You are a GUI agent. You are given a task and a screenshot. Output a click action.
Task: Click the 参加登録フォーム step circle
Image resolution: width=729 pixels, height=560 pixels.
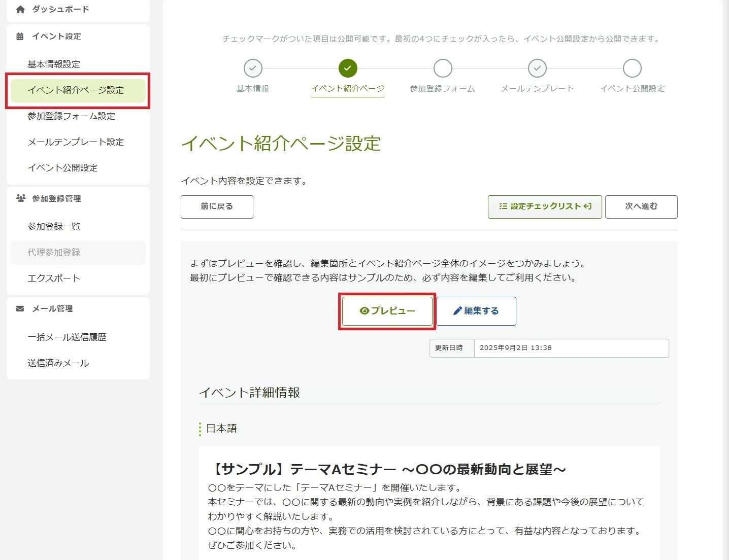pos(443,68)
